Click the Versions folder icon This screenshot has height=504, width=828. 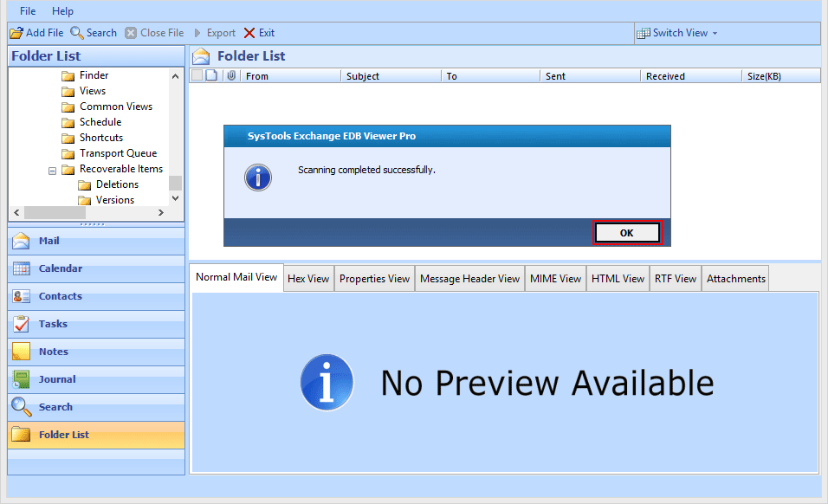point(85,201)
